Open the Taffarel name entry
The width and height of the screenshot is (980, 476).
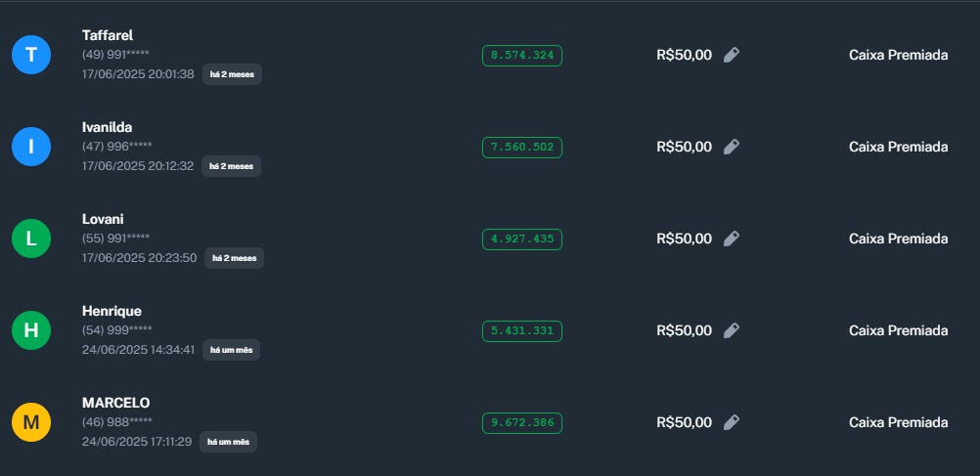pos(108,35)
